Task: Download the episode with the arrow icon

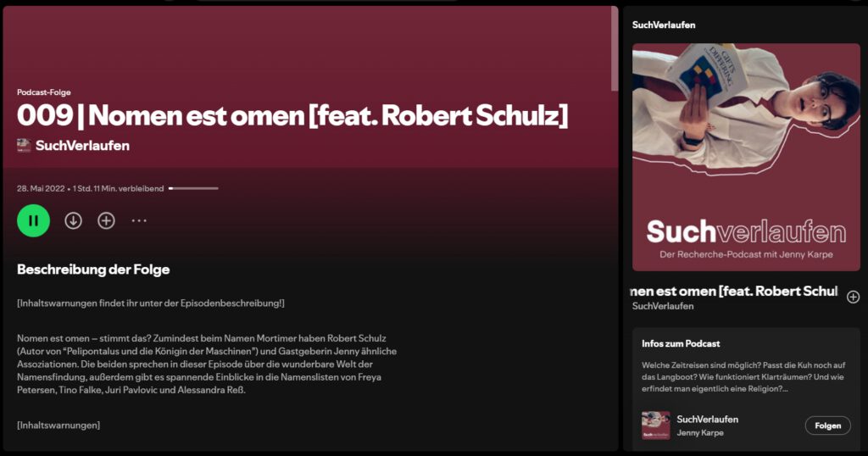Action: point(74,220)
